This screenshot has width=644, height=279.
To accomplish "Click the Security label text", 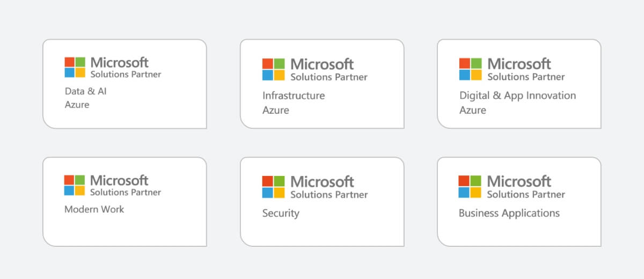I will (281, 213).
